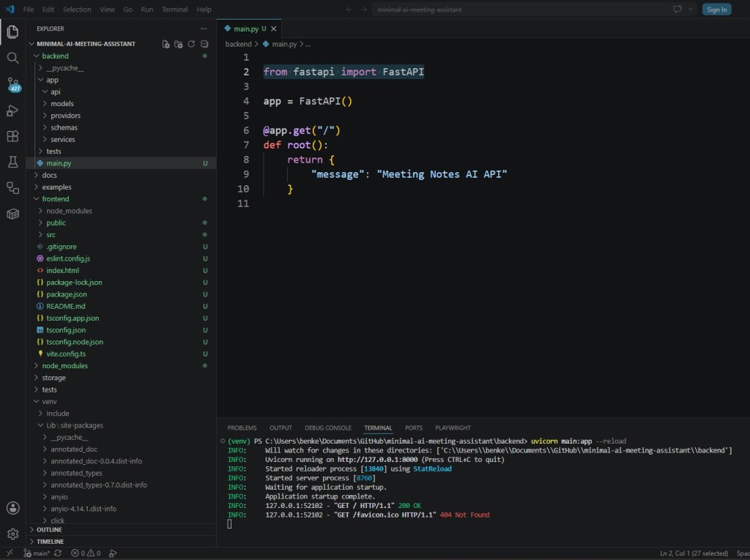
Task: Refresh the explorer tree
Action: pos(191,44)
